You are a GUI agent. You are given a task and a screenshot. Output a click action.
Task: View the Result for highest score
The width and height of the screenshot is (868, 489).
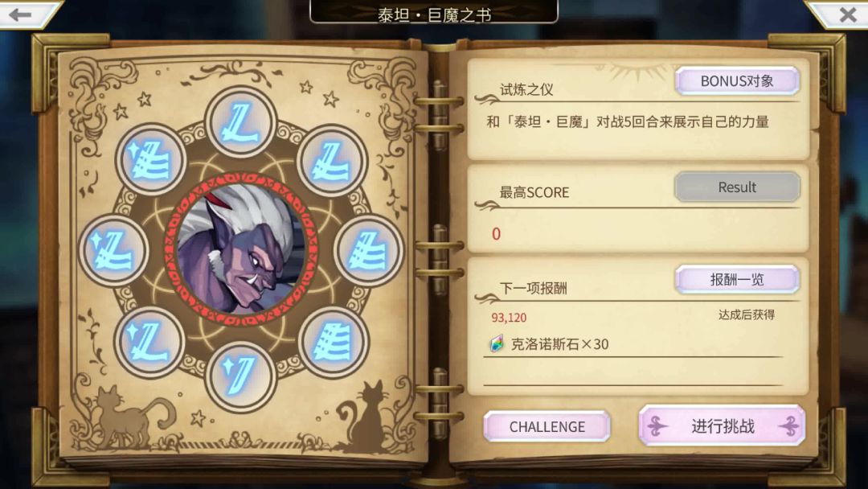point(737,187)
